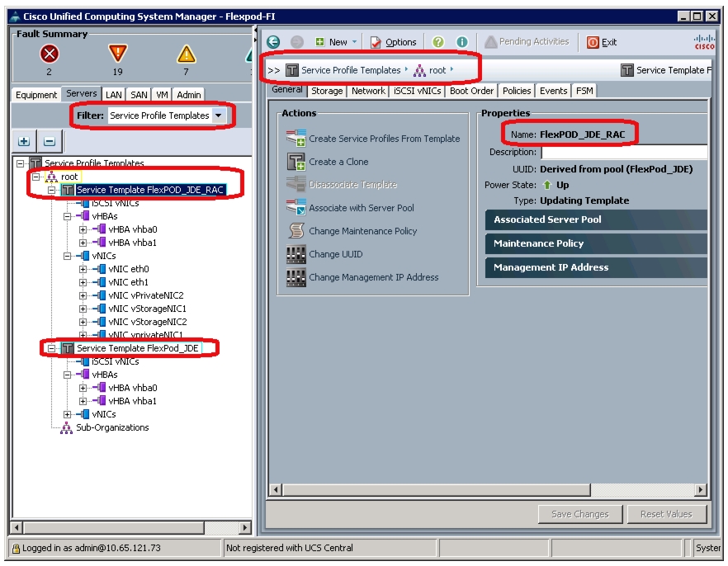Click the Sub-Organizations org icon
728x566 pixels.
tap(66, 427)
